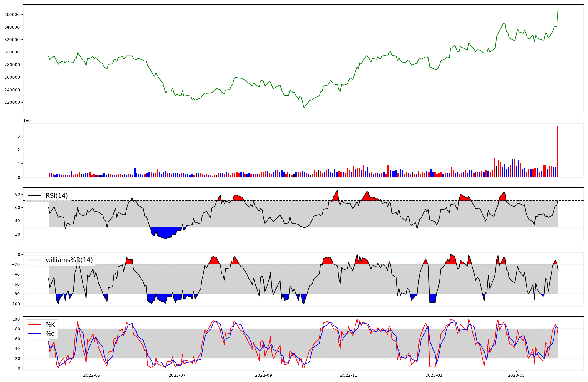
Task: Click the red %K legend line sample
Action: pyautogui.click(x=35, y=325)
